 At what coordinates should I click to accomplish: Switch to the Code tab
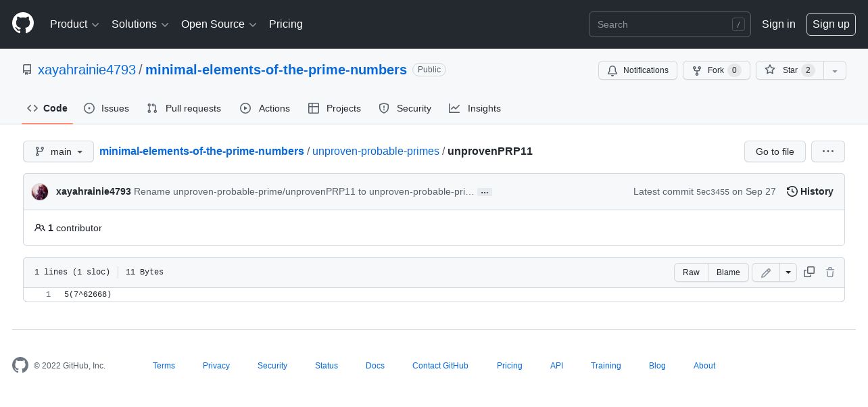[47, 108]
